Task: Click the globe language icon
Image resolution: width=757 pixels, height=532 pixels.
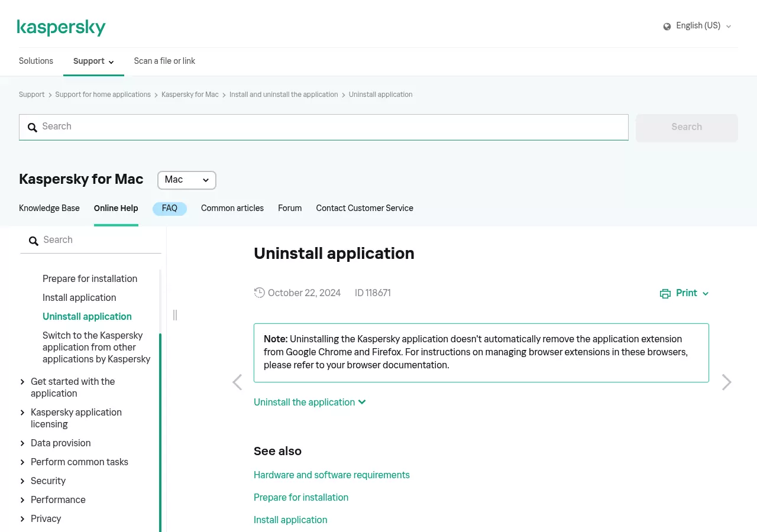Action: (667, 26)
